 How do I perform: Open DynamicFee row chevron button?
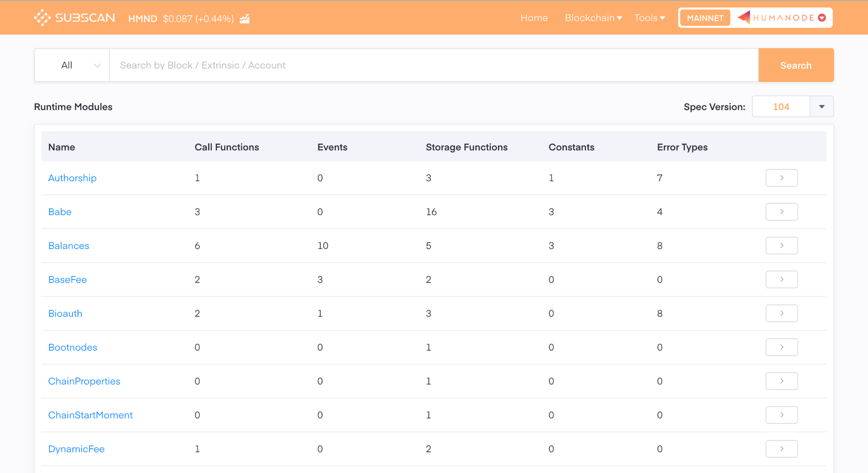(x=782, y=449)
